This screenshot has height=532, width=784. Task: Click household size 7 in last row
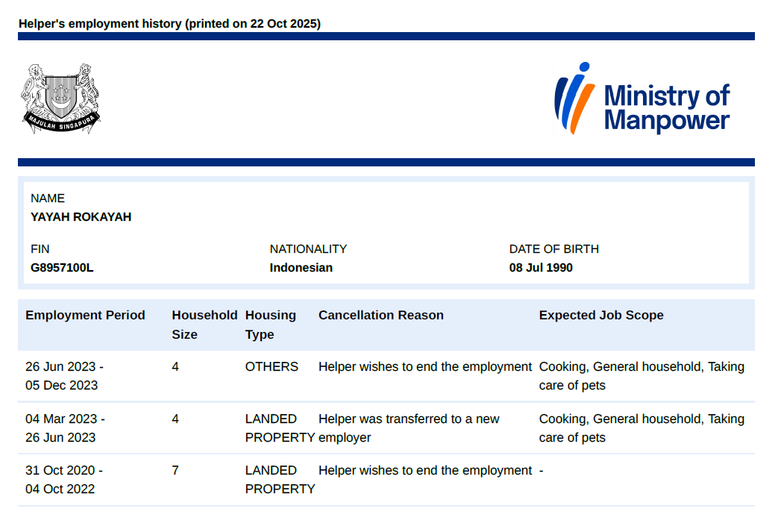[x=175, y=471]
